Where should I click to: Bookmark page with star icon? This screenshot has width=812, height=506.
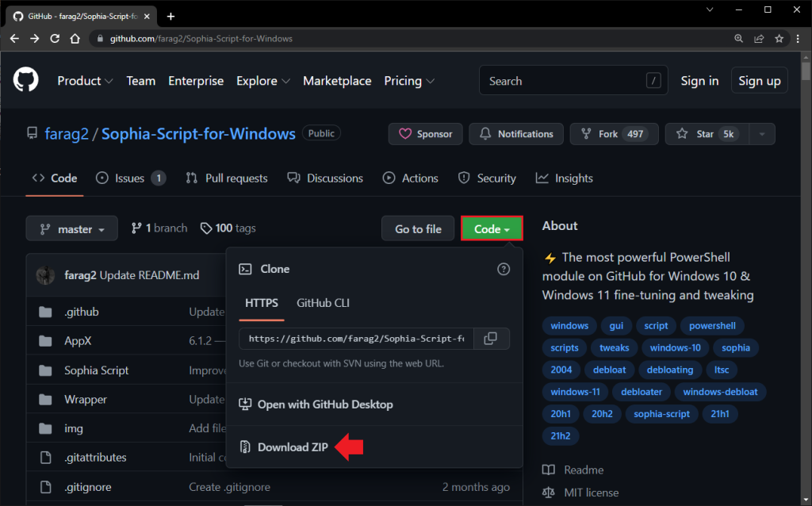pos(779,39)
